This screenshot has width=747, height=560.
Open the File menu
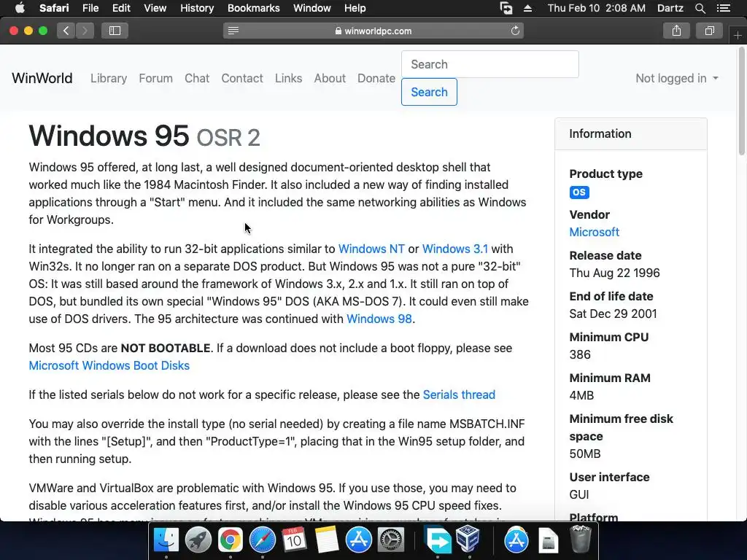(90, 8)
